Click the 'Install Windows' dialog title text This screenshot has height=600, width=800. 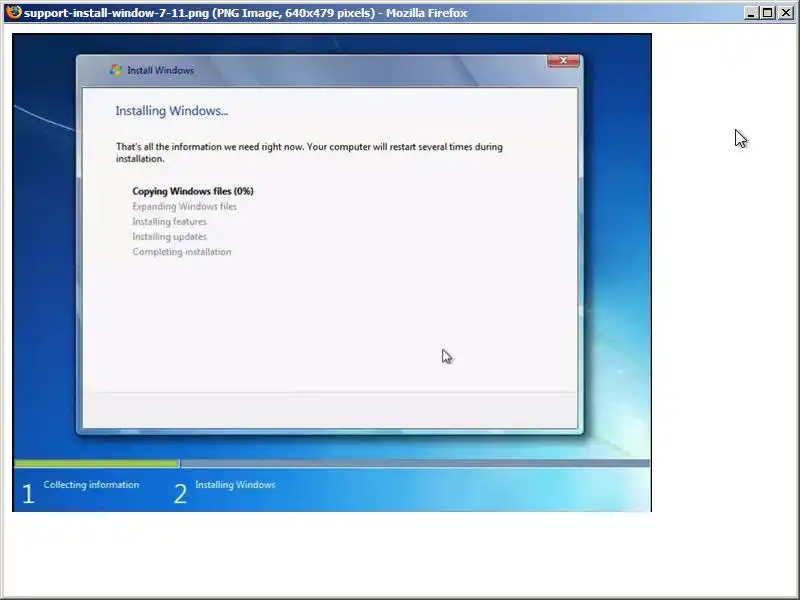tap(160, 70)
